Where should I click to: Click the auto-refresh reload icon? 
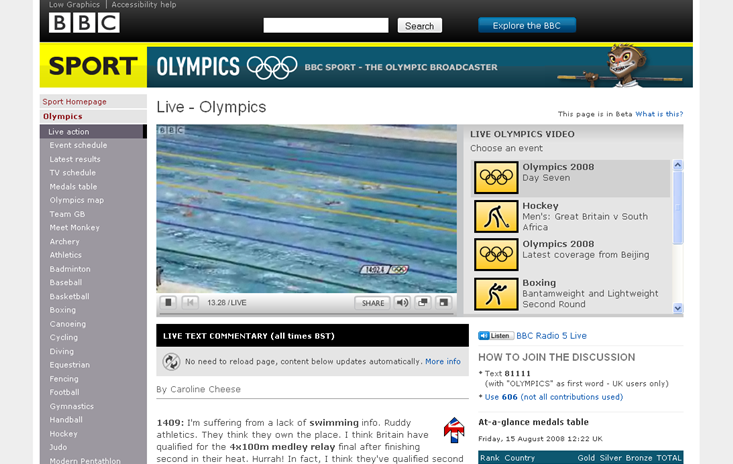pyautogui.click(x=171, y=362)
